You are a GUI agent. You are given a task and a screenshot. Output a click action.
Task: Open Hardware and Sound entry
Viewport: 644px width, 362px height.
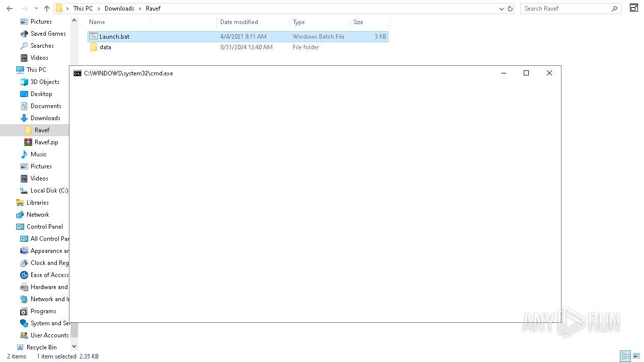click(49, 287)
